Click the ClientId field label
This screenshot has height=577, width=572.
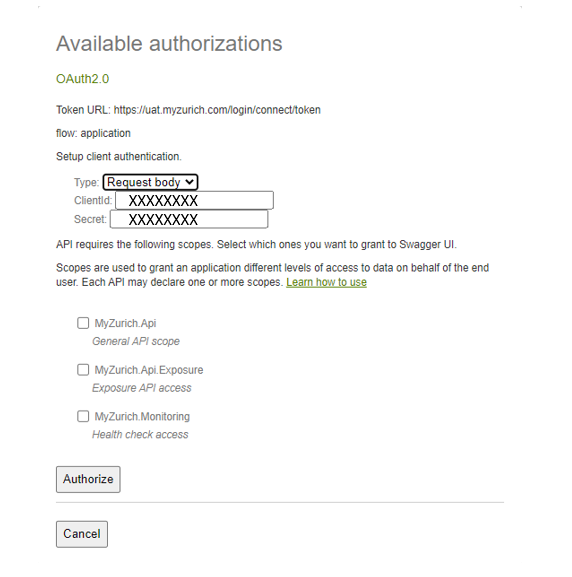click(93, 201)
